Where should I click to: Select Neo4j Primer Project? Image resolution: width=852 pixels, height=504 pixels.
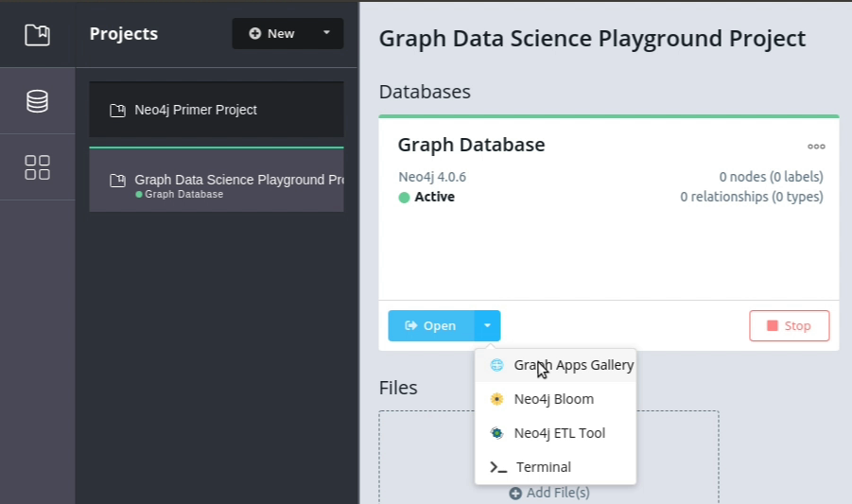[x=217, y=110]
